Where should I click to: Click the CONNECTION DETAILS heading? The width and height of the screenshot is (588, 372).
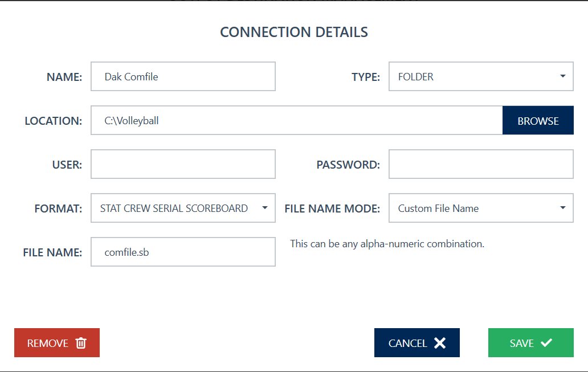point(294,32)
